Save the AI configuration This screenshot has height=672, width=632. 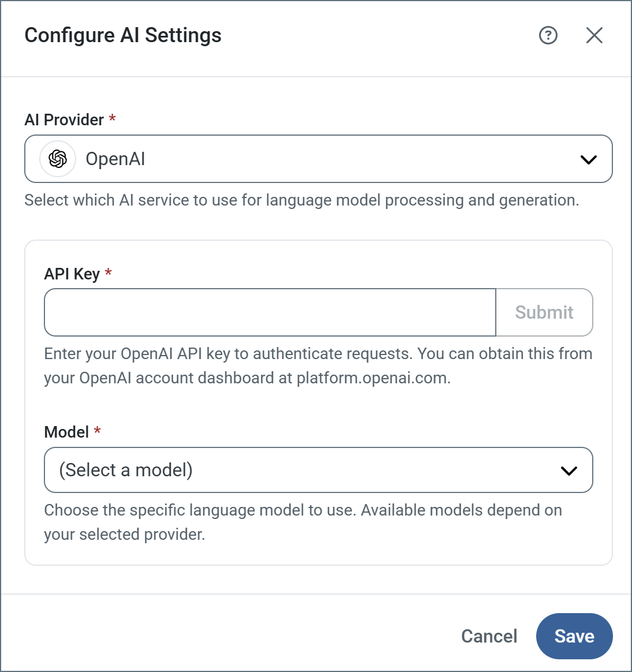pos(574,636)
